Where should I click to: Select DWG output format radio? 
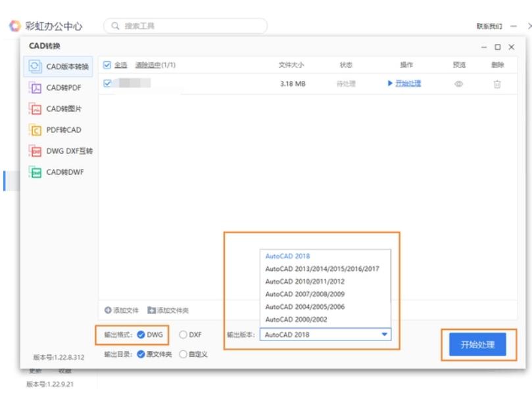[141, 335]
